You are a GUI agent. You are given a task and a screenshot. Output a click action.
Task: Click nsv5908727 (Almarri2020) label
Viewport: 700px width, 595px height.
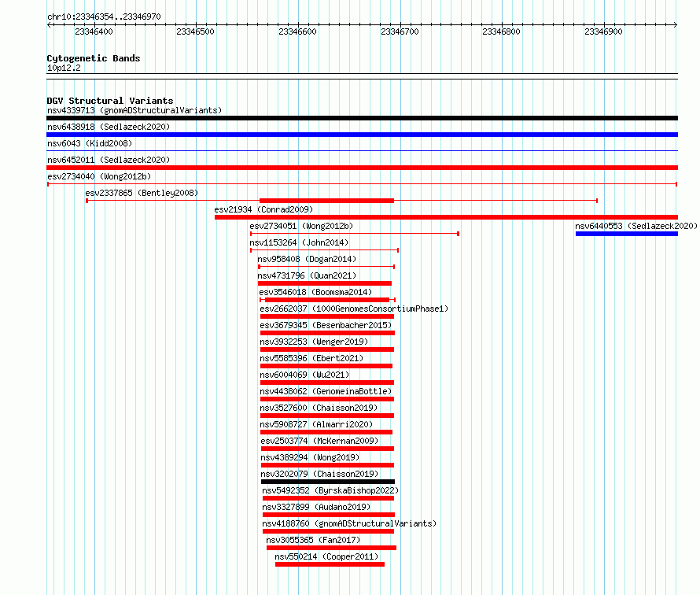pos(316,424)
